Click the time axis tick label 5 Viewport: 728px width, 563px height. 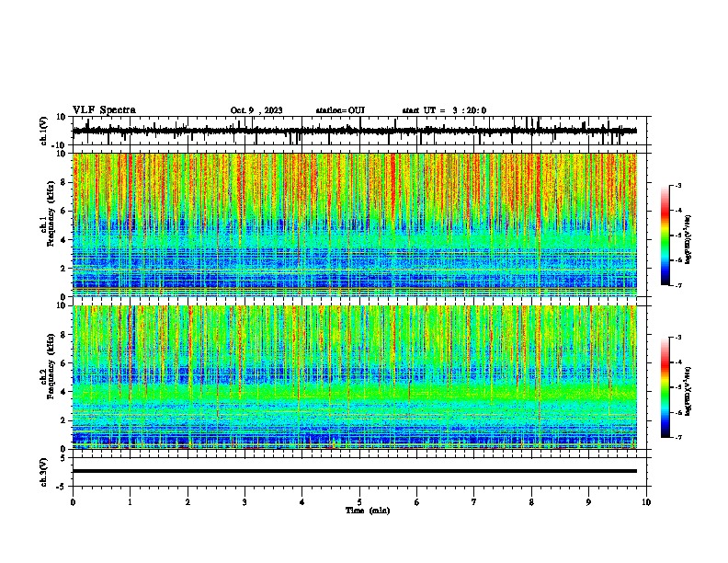[x=359, y=502]
